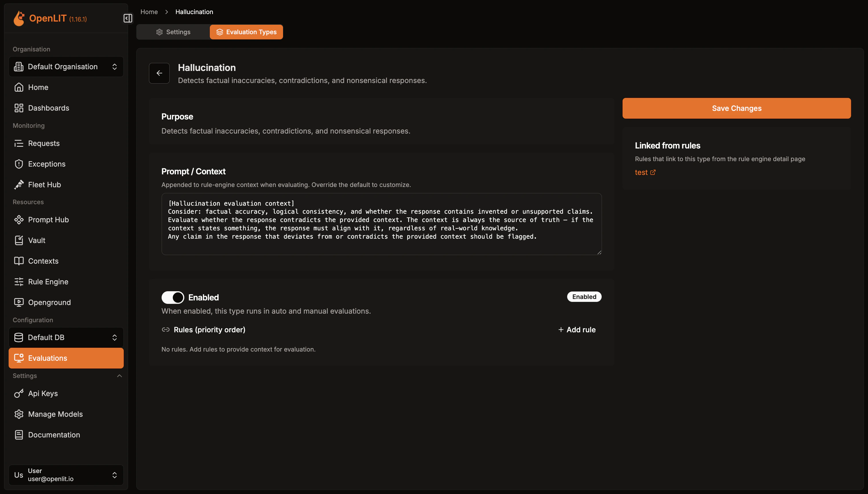Screen dimensions: 868x494
Task: Collapse the Settings sidebar section
Action: pyautogui.click(x=119, y=376)
